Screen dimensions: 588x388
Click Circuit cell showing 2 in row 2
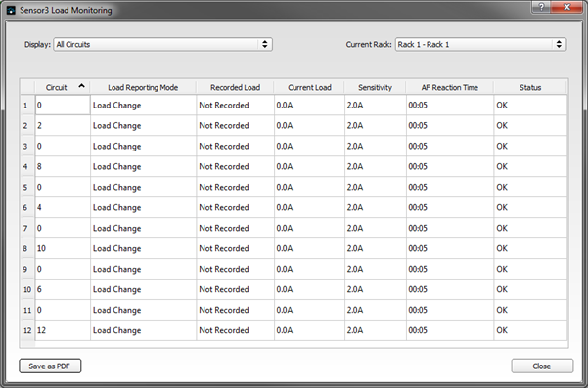point(63,125)
